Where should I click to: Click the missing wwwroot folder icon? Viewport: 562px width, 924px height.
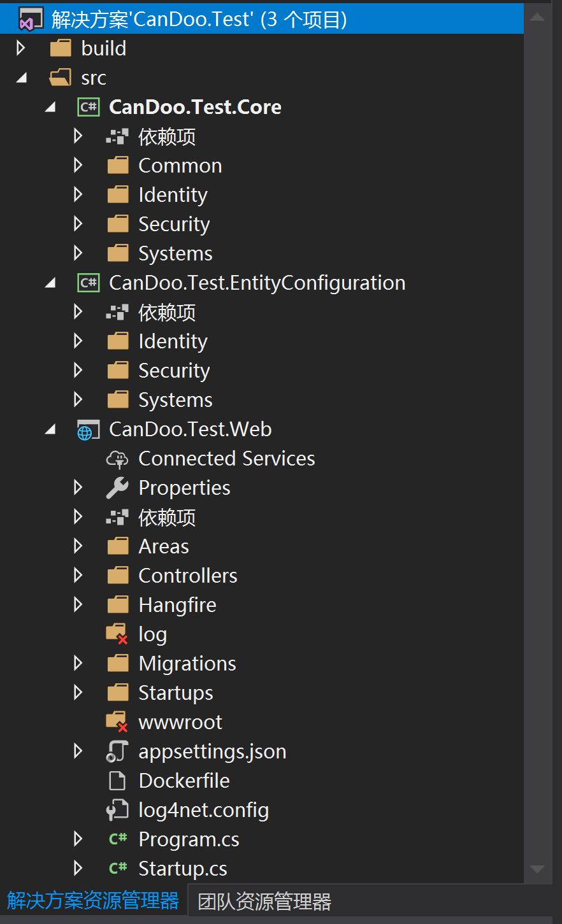[x=117, y=722]
